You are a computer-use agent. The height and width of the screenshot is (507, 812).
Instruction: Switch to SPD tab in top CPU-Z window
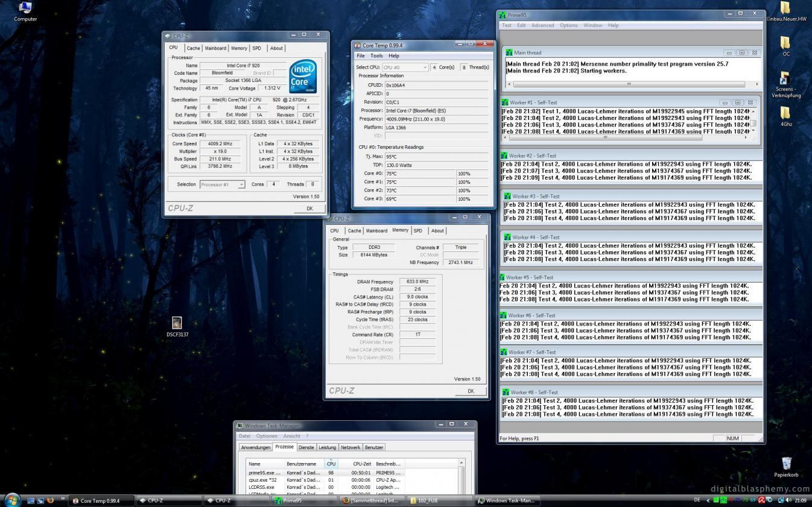pyautogui.click(x=257, y=48)
